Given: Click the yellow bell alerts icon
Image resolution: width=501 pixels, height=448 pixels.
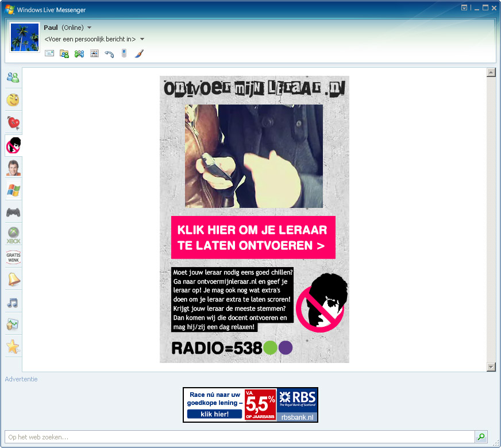Looking at the screenshot, I should [13, 280].
